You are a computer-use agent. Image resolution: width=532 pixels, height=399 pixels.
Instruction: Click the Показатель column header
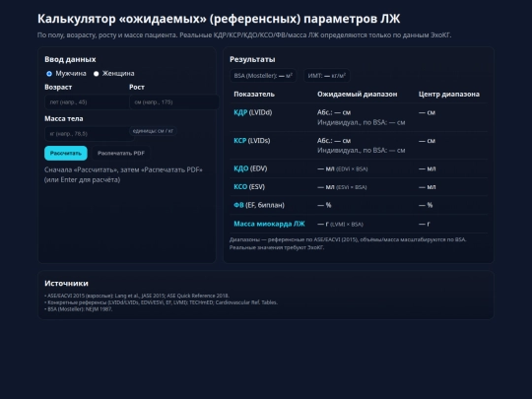click(x=254, y=94)
